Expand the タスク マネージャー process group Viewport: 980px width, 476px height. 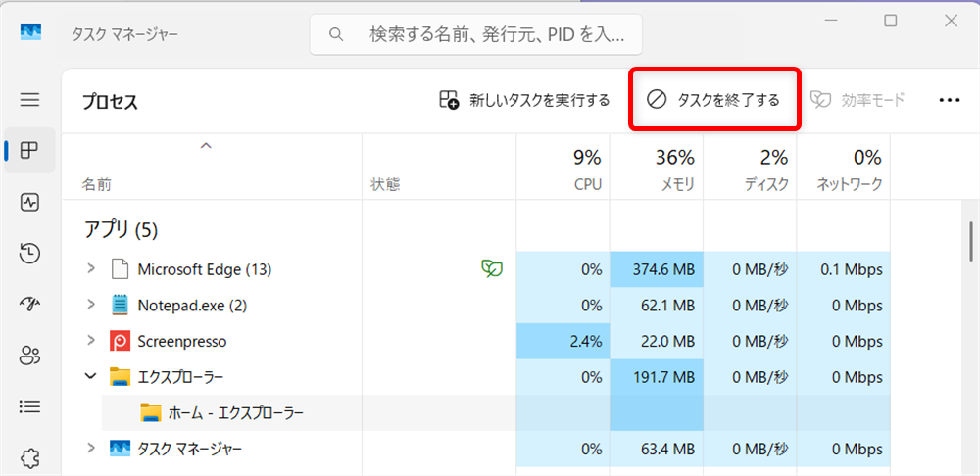91,448
